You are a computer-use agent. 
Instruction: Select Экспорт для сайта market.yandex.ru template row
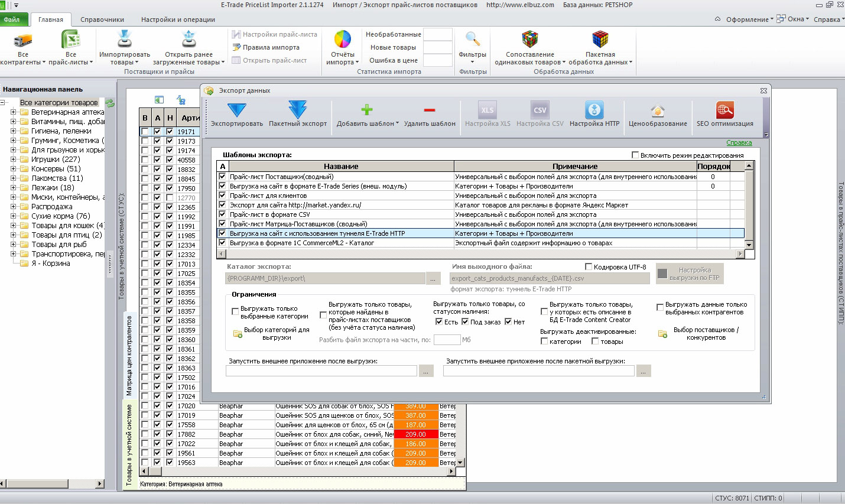pyautogui.click(x=480, y=205)
